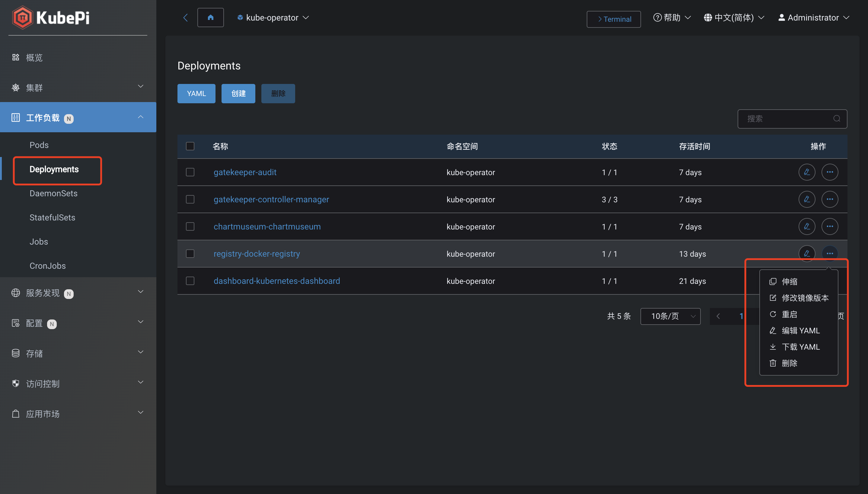Select 重启 restart from context menu

click(799, 314)
